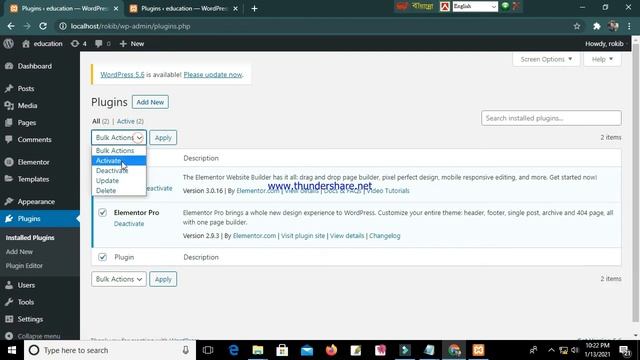The width and height of the screenshot is (640, 360).
Task: Open Firefox from the taskbar
Action: (x=331, y=350)
